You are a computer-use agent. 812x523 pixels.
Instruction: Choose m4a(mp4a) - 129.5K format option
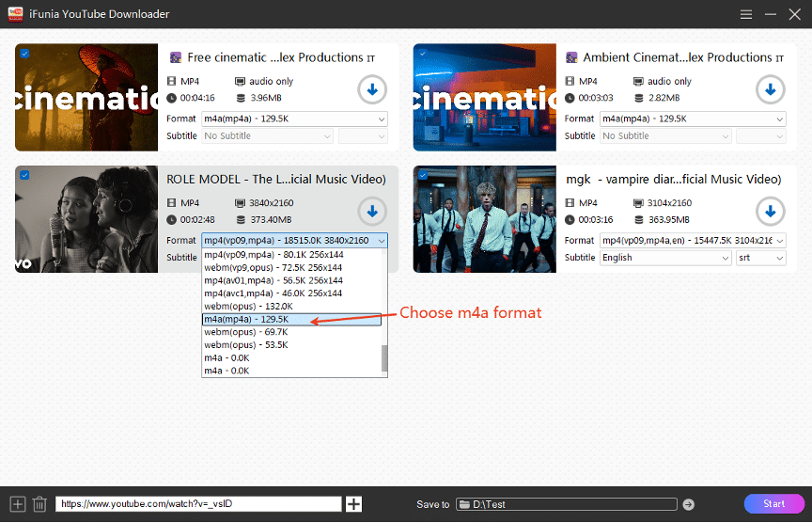click(x=291, y=319)
